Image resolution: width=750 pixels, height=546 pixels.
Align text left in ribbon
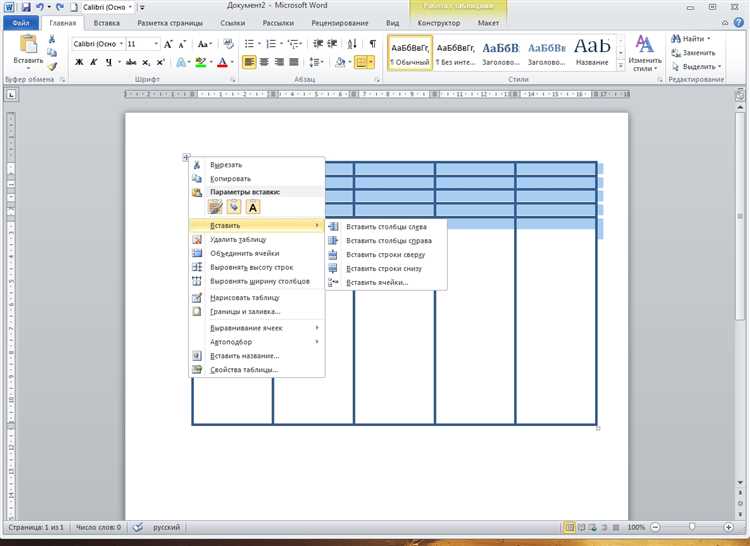(249, 62)
